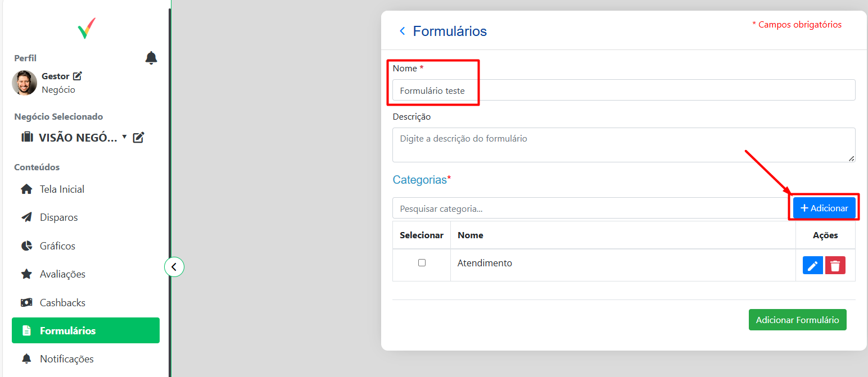Viewport: 868px width, 377px height.
Task: Collapse the sidebar with chevron button
Action: coord(174,267)
